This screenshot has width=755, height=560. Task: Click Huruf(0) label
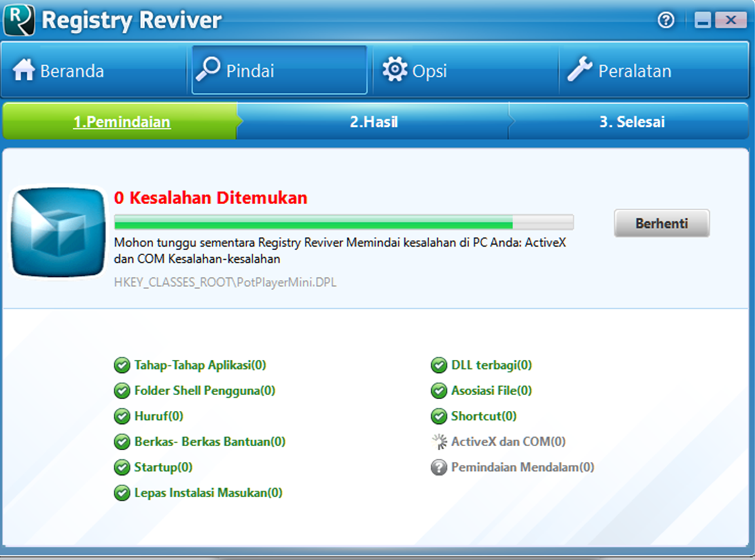158,416
